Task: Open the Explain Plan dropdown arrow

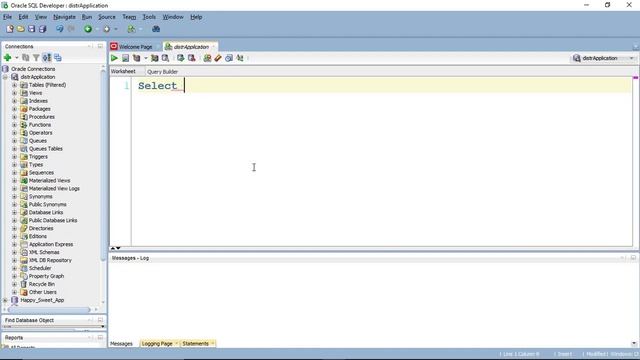Action: (146, 58)
